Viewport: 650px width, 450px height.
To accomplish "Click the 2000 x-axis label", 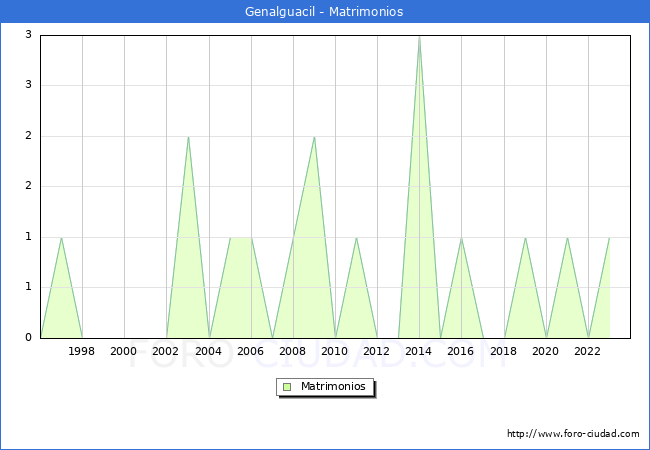I will (x=124, y=351).
